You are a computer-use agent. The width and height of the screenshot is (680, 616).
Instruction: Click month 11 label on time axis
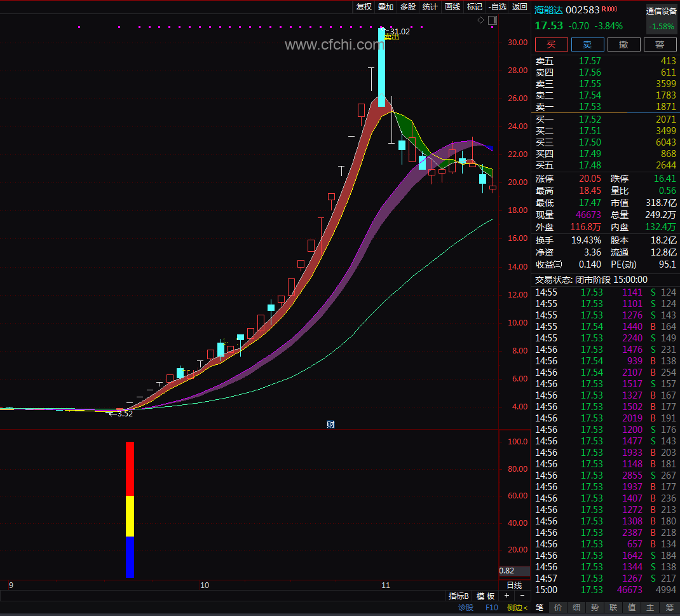click(386, 585)
